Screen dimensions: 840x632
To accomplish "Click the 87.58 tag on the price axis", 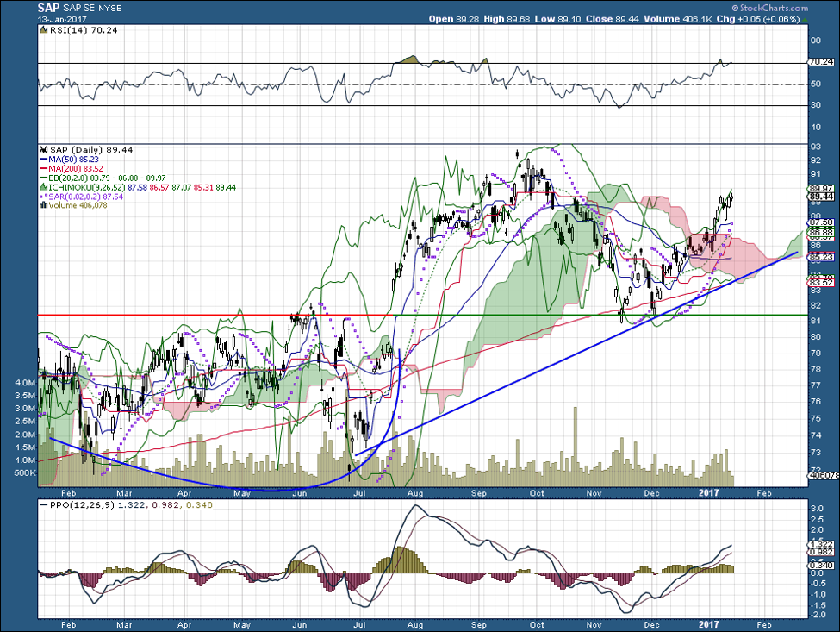I will pos(821,222).
